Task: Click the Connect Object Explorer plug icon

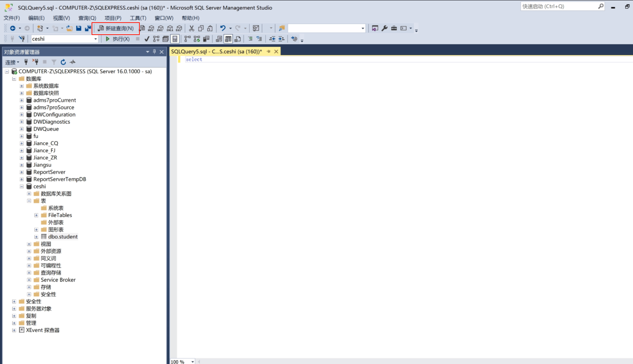Action: [26, 62]
